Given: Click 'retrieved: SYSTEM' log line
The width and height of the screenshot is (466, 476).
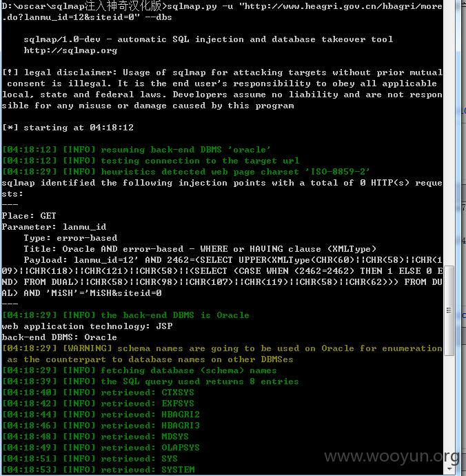Looking at the screenshot, I should (x=98, y=470).
